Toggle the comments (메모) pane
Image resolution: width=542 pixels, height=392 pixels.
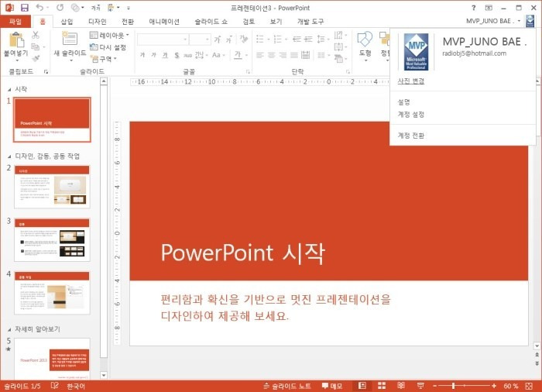tap(332, 386)
